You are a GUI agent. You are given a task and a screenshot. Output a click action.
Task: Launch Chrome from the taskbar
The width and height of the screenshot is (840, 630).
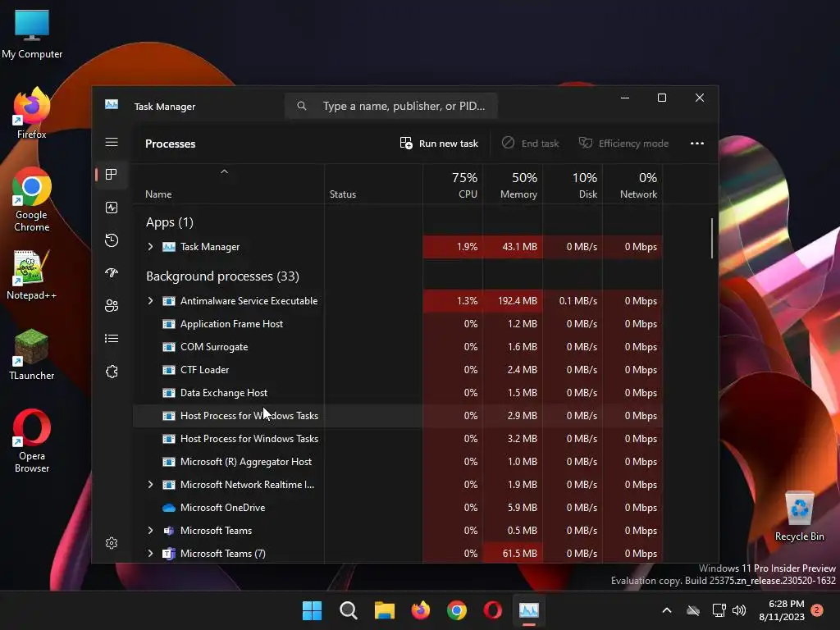(x=456, y=610)
